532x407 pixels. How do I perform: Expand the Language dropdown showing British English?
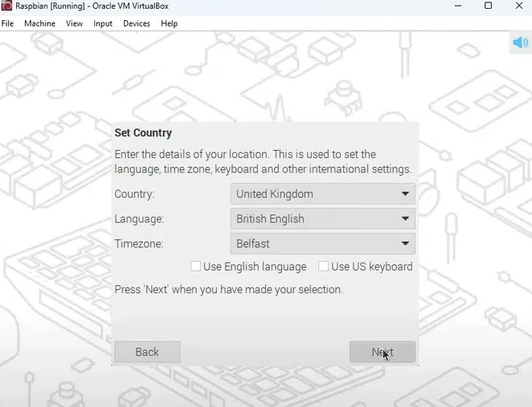(x=322, y=218)
